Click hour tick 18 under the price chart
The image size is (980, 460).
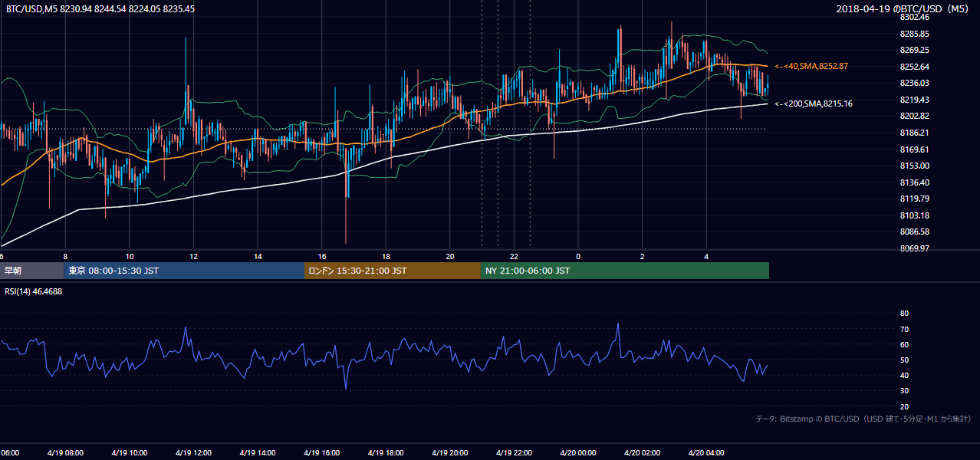click(x=386, y=257)
